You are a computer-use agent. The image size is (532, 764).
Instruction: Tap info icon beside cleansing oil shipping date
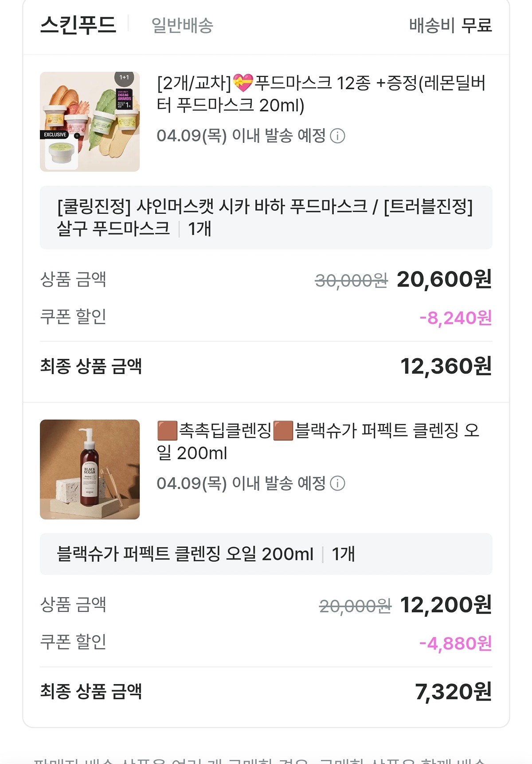coord(337,483)
